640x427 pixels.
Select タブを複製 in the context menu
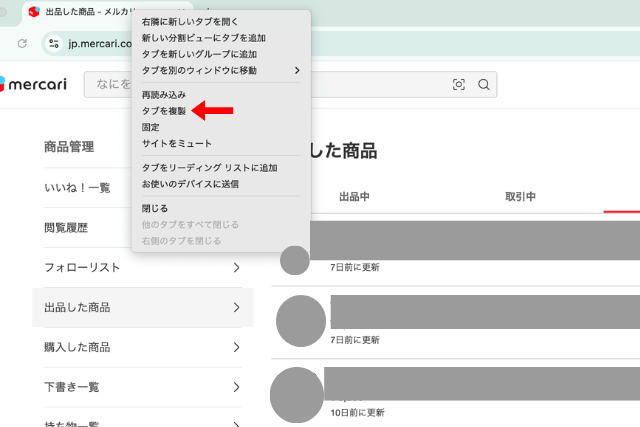[x=164, y=111]
